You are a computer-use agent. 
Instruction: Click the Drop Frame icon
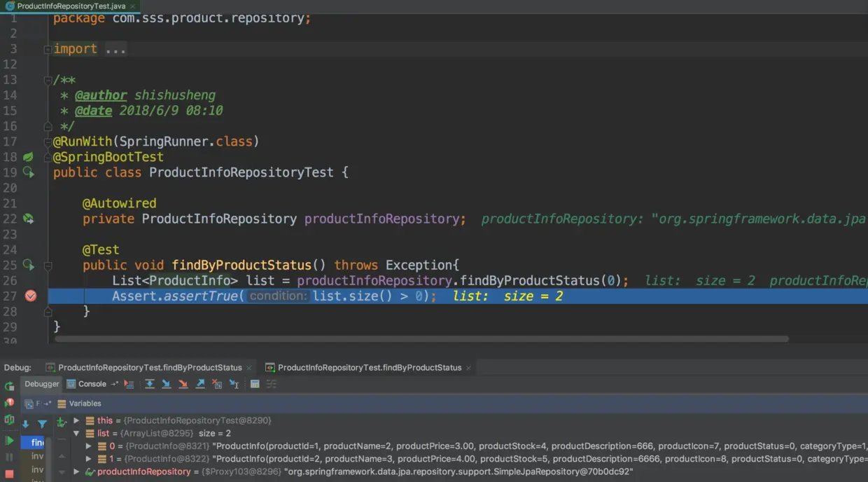(x=217, y=384)
